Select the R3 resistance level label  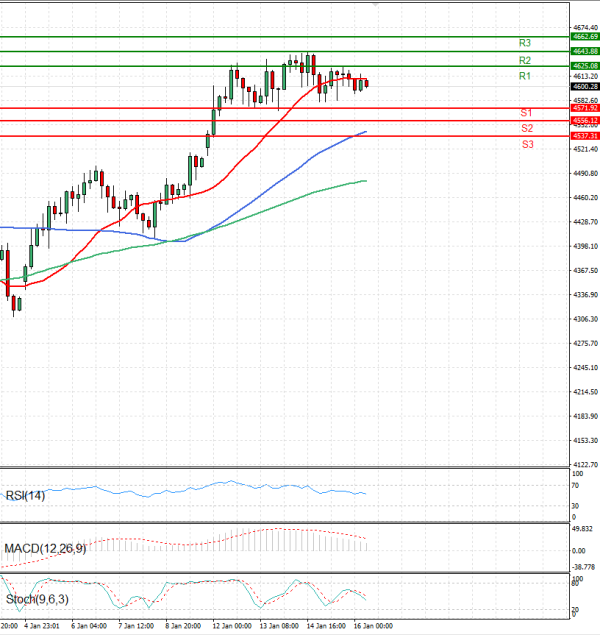[524, 44]
